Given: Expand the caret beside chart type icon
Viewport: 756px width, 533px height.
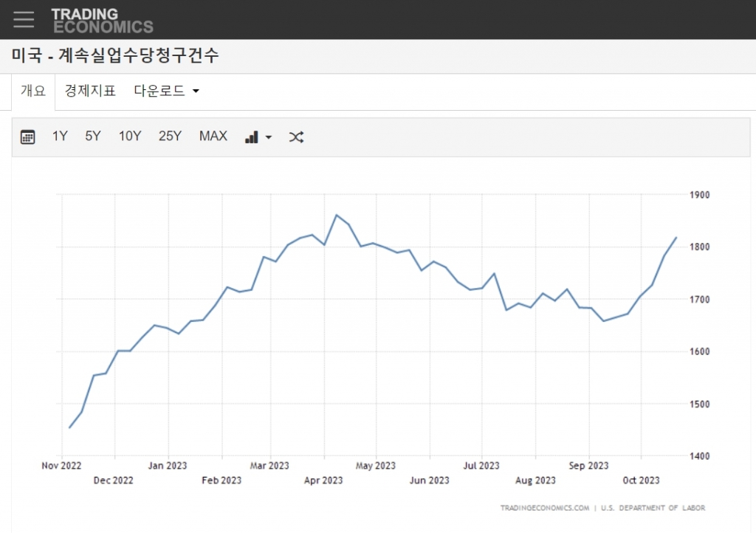Looking at the screenshot, I should (269, 137).
